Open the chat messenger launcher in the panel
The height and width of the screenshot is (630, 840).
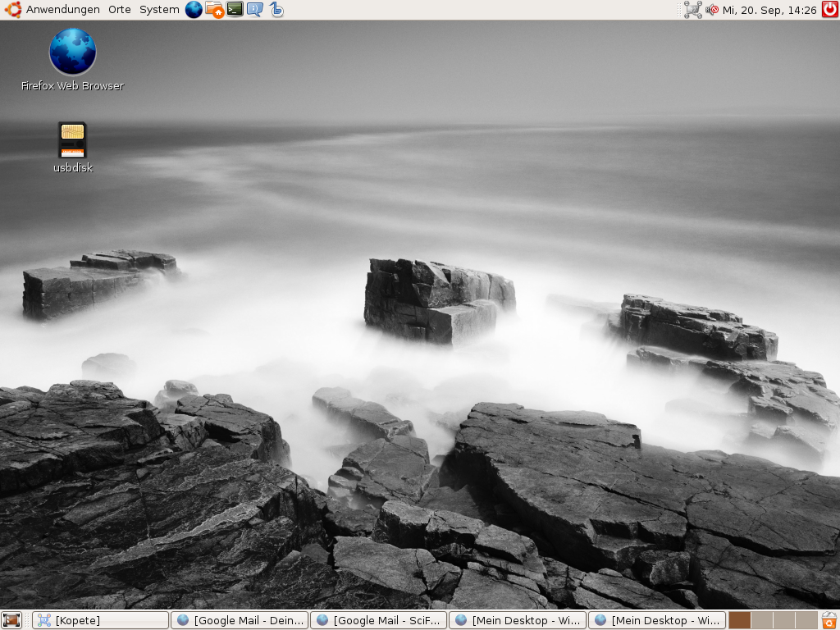[255, 10]
